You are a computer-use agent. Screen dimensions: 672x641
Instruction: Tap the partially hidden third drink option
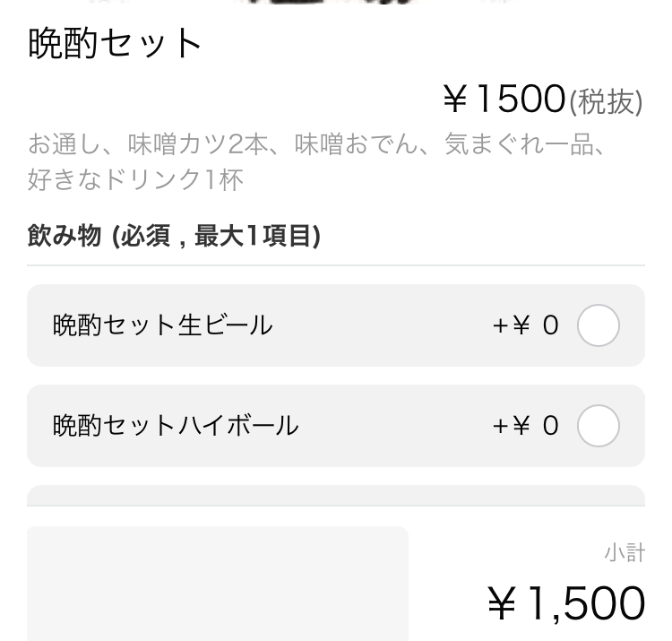(336, 496)
